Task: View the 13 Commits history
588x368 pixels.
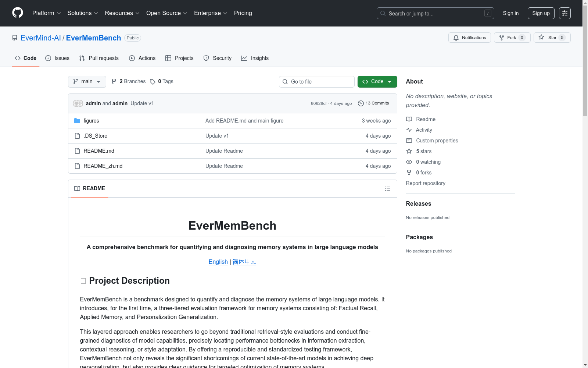Action: (373, 103)
